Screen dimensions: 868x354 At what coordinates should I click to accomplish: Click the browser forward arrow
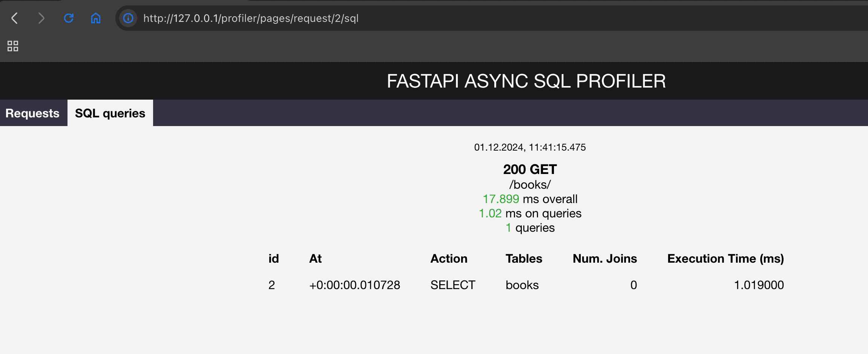point(41,18)
